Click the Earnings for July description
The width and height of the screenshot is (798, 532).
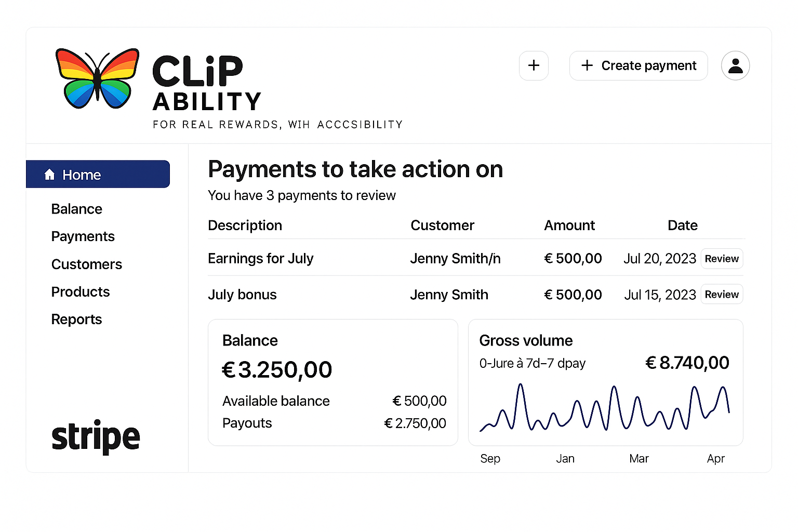[x=261, y=258]
